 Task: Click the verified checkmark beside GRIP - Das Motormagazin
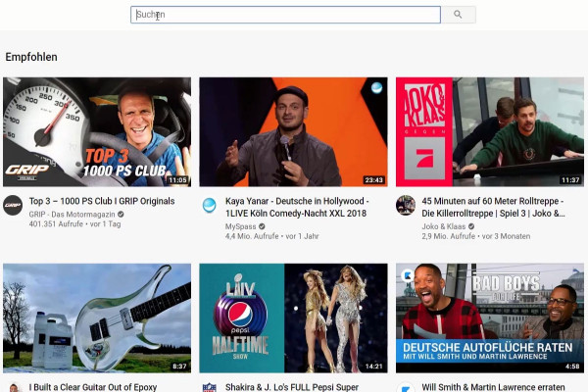[121, 215]
